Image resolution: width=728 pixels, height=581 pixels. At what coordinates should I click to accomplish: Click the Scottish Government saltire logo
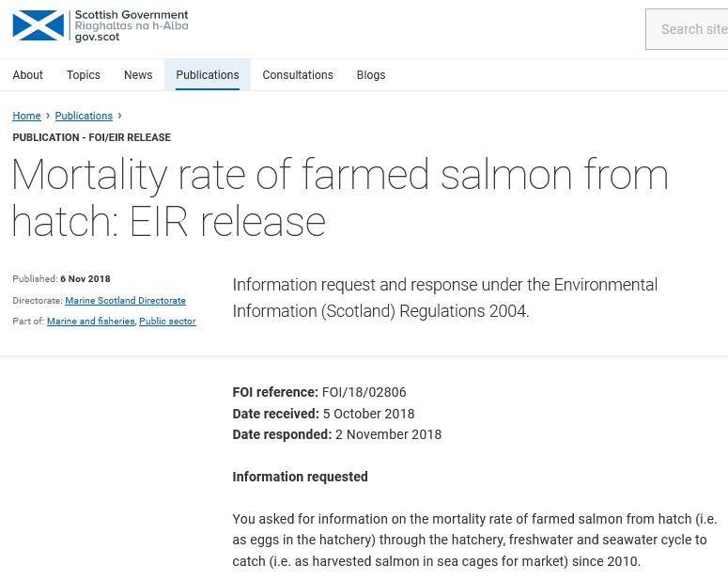[39, 25]
